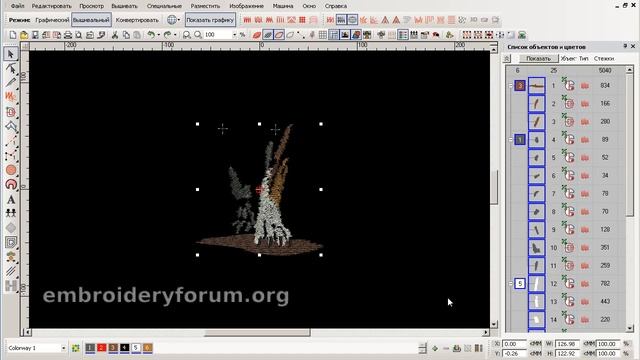Open the Вышивать menu
The image size is (640, 360).
click(124, 6)
